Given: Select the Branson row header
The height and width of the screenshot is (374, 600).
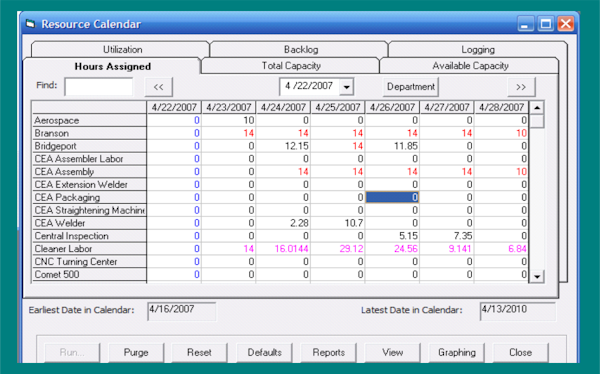Looking at the screenshot, I should 89,133.
